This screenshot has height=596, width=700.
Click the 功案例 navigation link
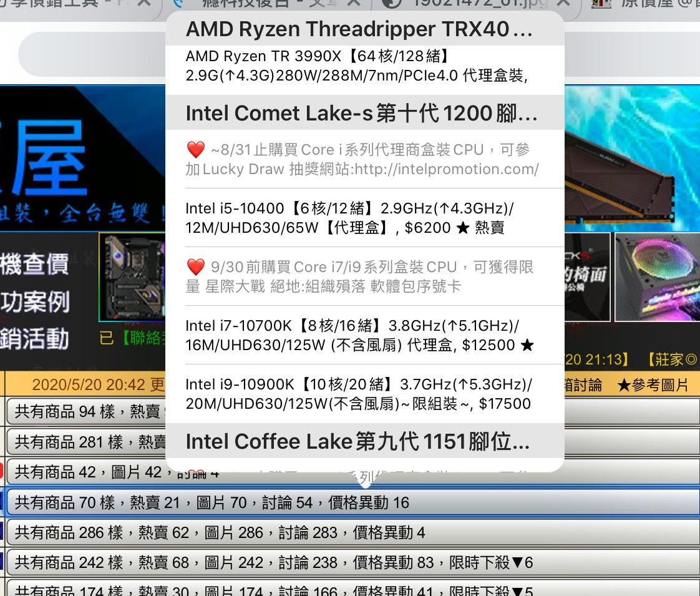click(35, 301)
